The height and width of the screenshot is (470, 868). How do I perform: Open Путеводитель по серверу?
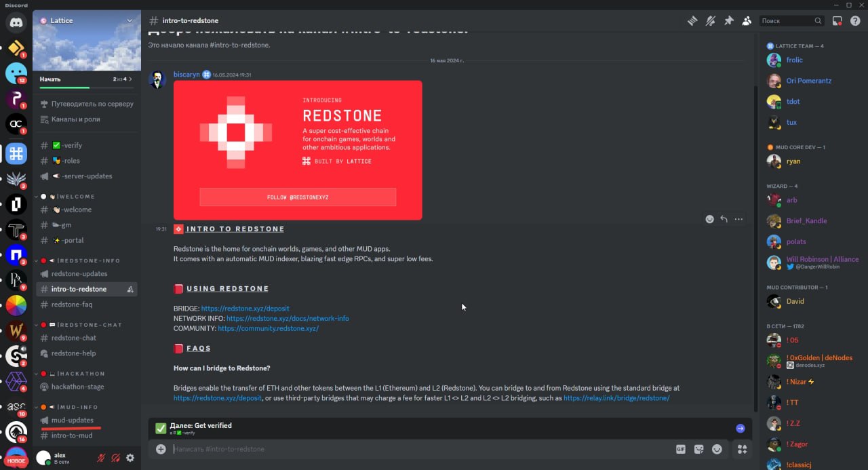(x=87, y=104)
